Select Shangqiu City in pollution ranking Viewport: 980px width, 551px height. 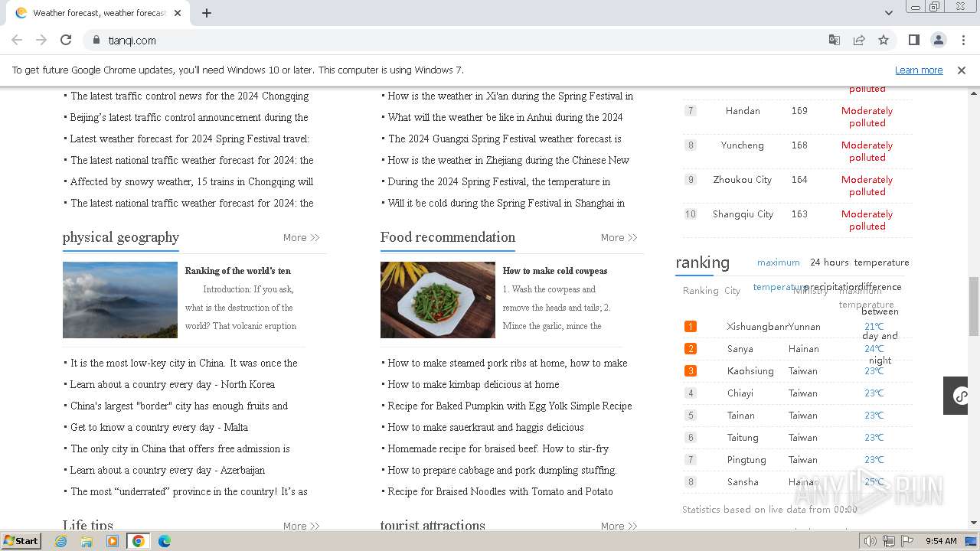click(x=743, y=214)
